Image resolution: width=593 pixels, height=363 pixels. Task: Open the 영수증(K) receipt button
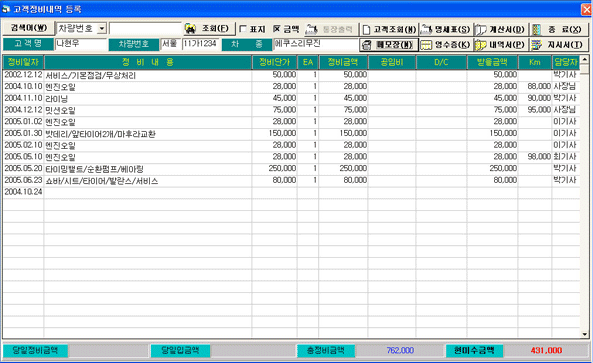446,45
